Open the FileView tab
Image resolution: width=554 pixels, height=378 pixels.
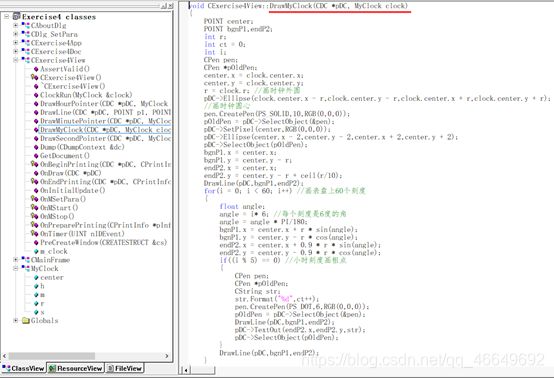coord(124,368)
